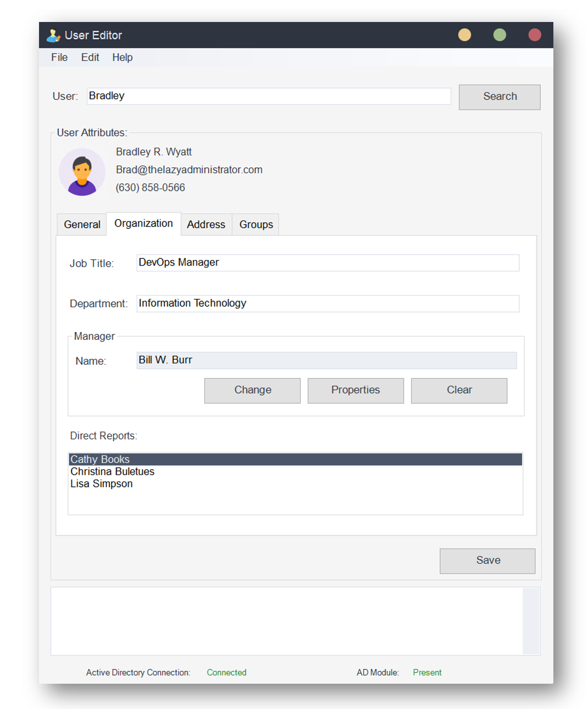Select Cathy Books in Direct Reports list
Screen dimensions: 588x709
[295, 459]
